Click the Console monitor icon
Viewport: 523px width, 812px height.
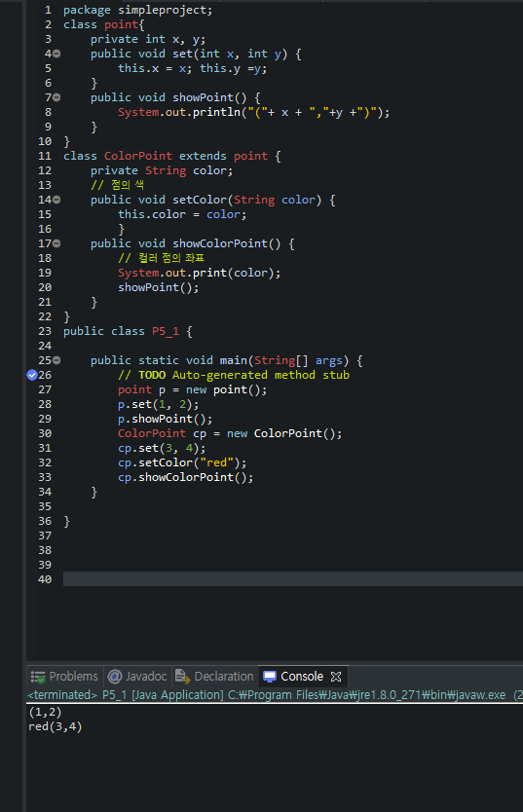pyautogui.click(x=270, y=677)
